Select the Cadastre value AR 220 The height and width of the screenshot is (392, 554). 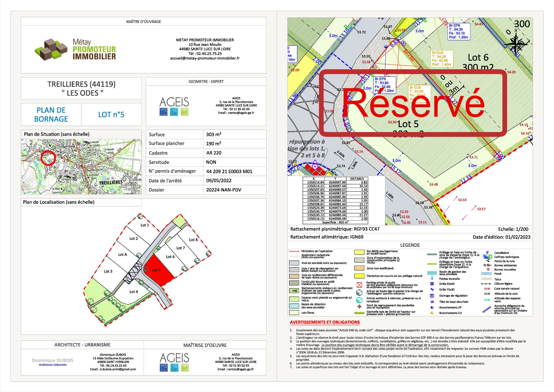(x=214, y=153)
